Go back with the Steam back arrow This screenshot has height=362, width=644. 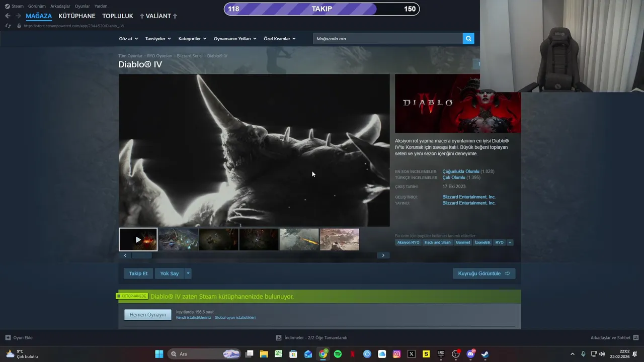(8, 16)
